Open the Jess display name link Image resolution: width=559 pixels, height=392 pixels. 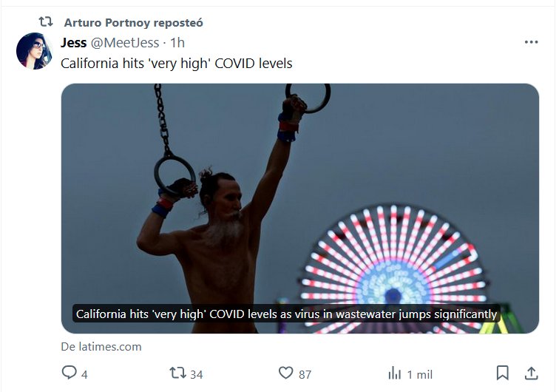(x=73, y=43)
